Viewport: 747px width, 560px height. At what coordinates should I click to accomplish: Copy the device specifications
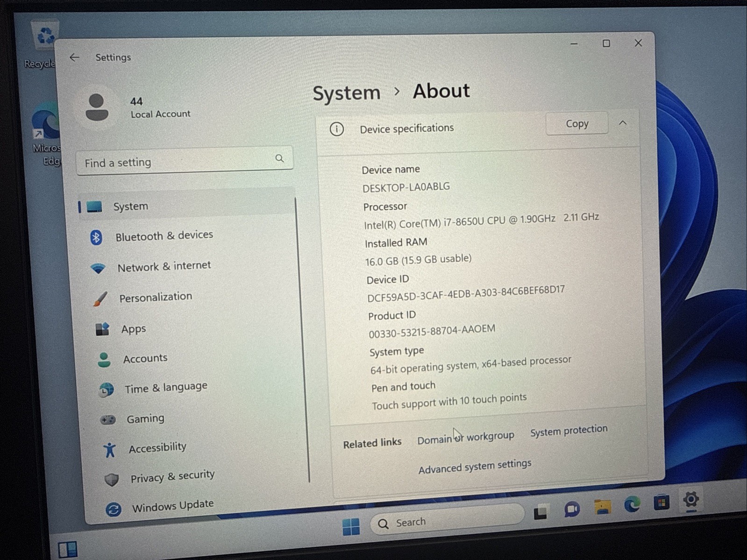(x=577, y=123)
